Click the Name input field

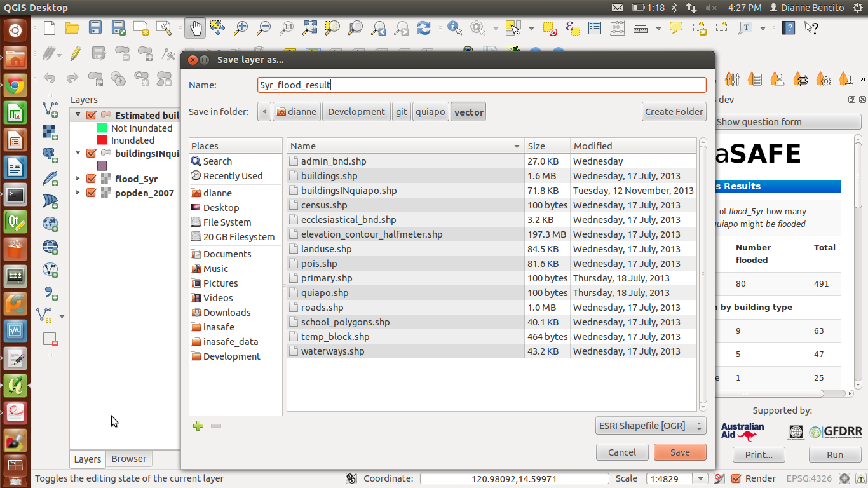tap(482, 85)
